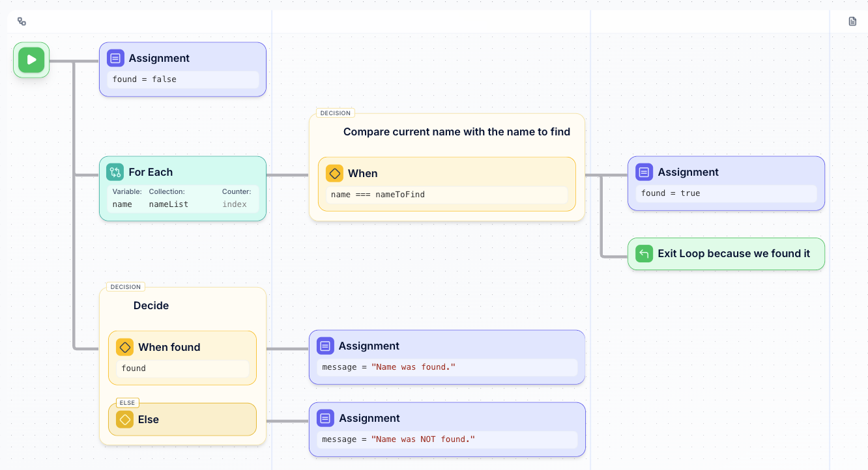
Task: Click the Assignment icon on found = true node
Action: 644,172
